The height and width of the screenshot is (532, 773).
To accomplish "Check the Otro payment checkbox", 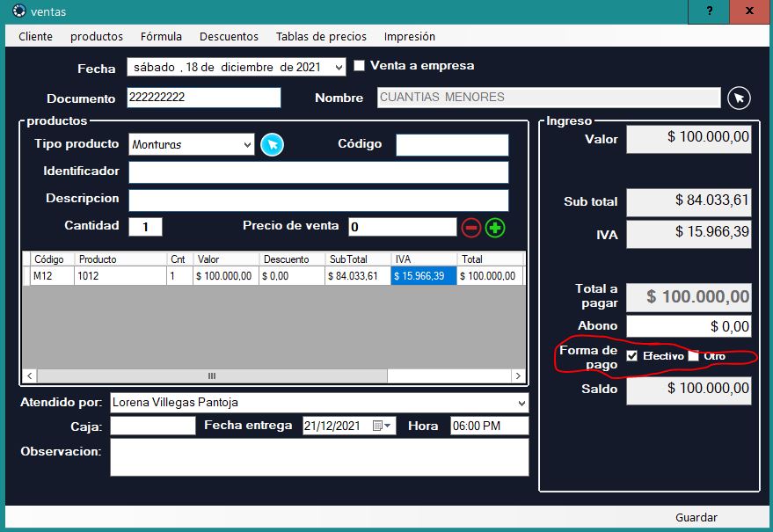I will point(693,355).
